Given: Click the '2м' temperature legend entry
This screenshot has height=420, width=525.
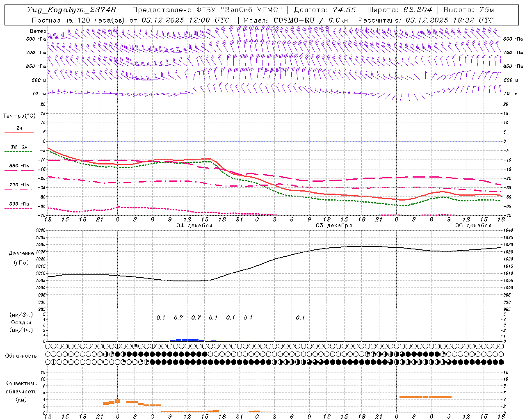Looking at the screenshot, I should point(19,128).
